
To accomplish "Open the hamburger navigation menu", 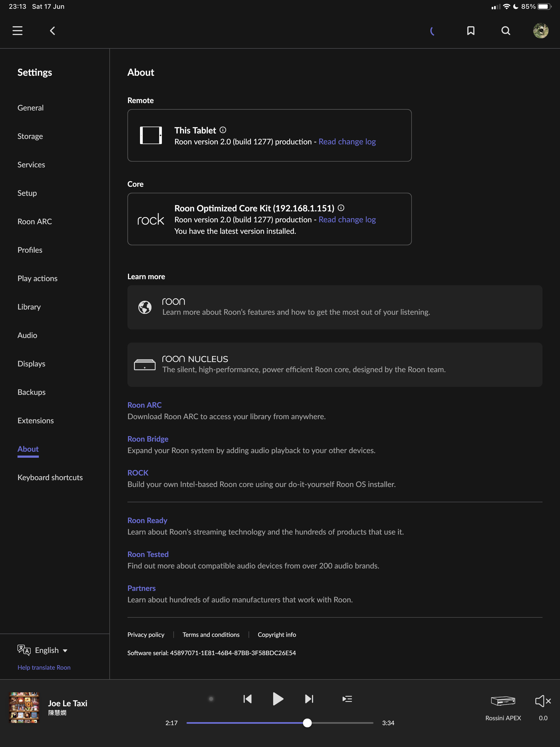I will click(x=17, y=31).
